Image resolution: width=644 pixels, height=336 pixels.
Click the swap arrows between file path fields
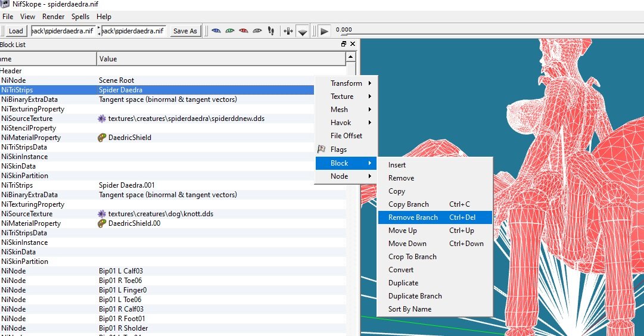pyautogui.click(x=99, y=31)
